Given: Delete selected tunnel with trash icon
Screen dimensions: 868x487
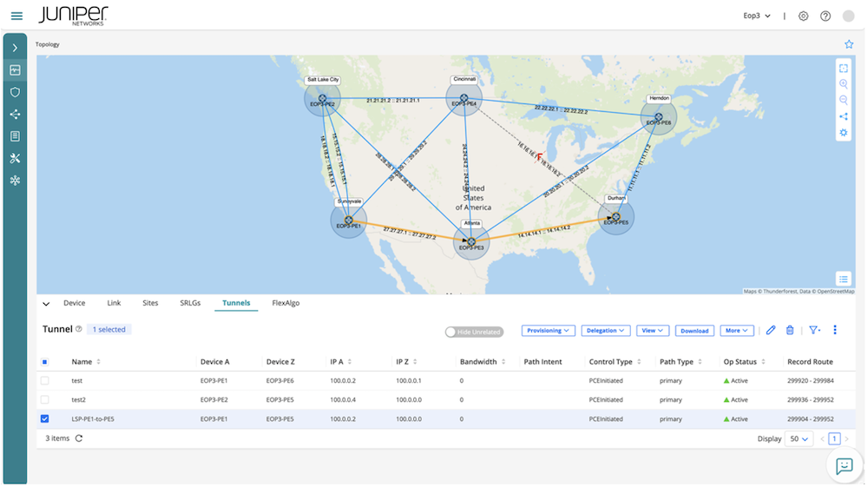Looking at the screenshot, I should pos(790,331).
